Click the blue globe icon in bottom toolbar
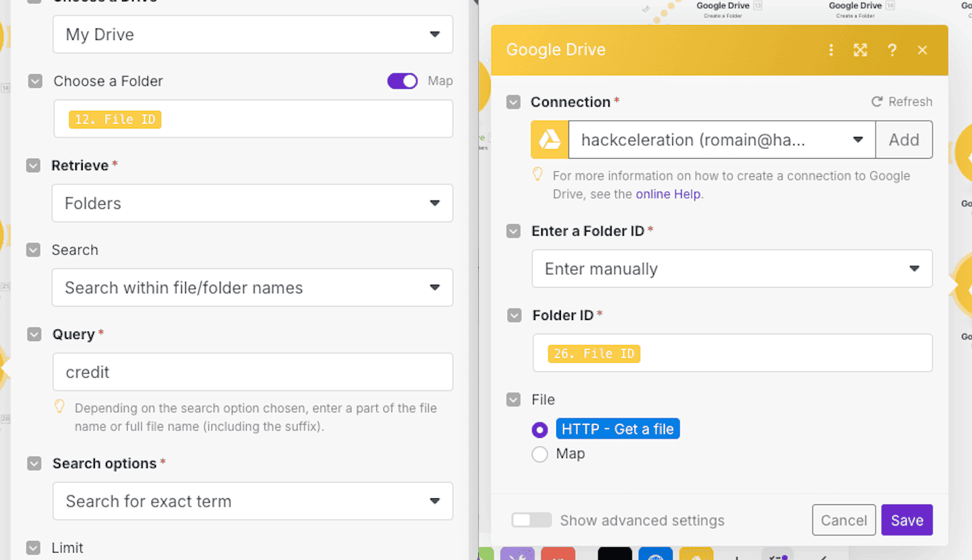Viewport: 972px width, 560px height. click(655, 554)
